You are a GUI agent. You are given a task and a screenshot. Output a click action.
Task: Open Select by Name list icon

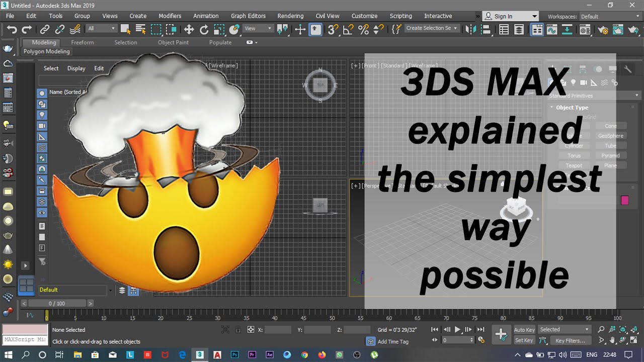click(141, 29)
